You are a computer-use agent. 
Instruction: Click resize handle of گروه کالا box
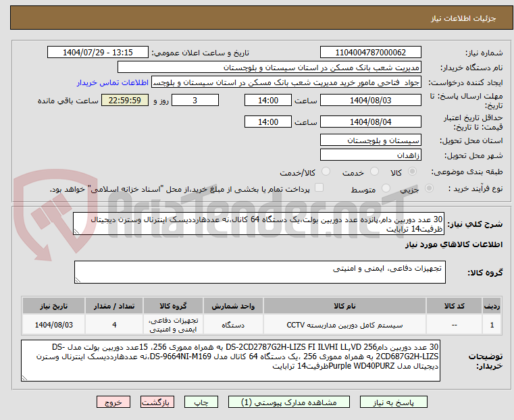point(78,280)
